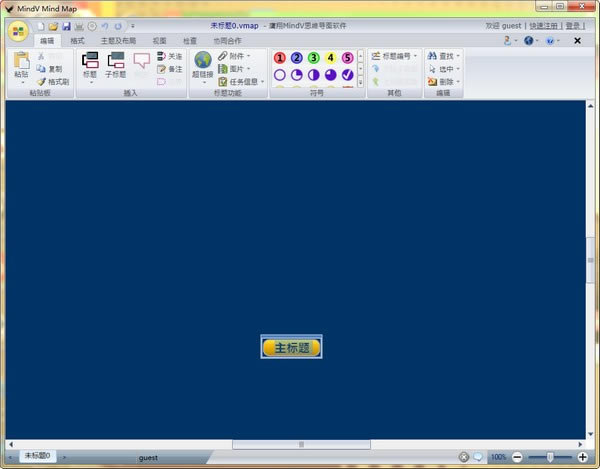Open the 标题编号 numbering dropdown

tap(392, 56)
